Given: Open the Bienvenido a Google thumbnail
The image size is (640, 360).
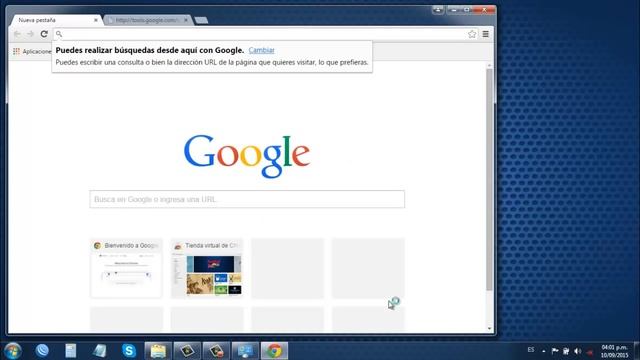Looking at the screenshot, I should tap(126, 268).
